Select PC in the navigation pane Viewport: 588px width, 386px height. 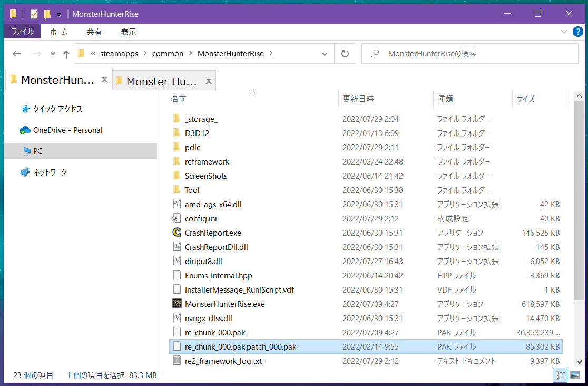pos(81,151)
